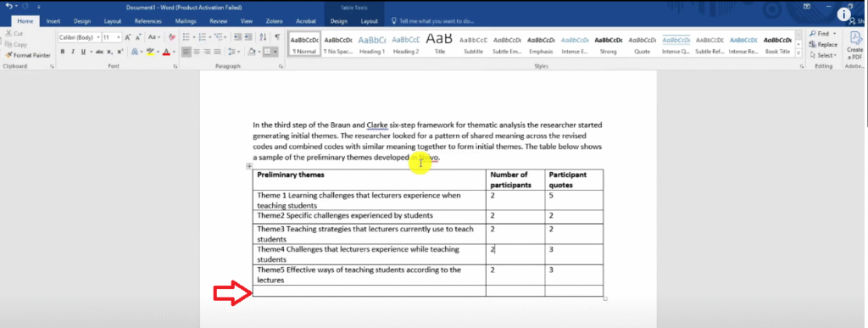
Task: Toggle Show/Hide paragraph marks
Action: tap(277, 37)
